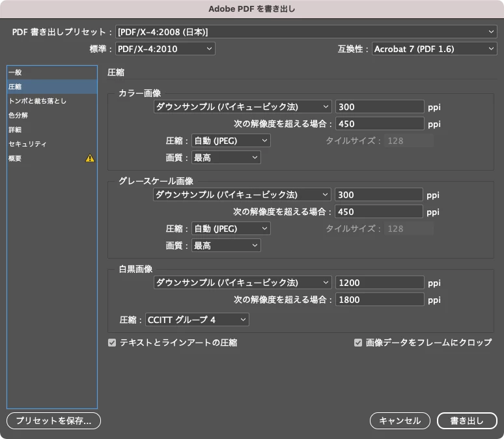Select the 一般 category in sidebar
Image resolution: width=504 pixels, height=439 pixels.
pyautogui.click(x=52, y=72)
